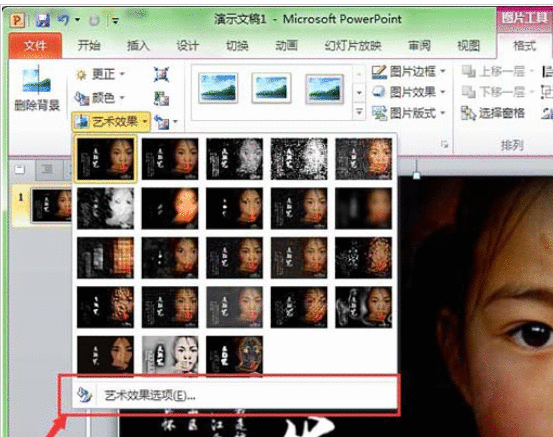Switch to the 切换 transitions tab
The width and height of the screenshot is (553, 437).
click(x=237, y=46)
